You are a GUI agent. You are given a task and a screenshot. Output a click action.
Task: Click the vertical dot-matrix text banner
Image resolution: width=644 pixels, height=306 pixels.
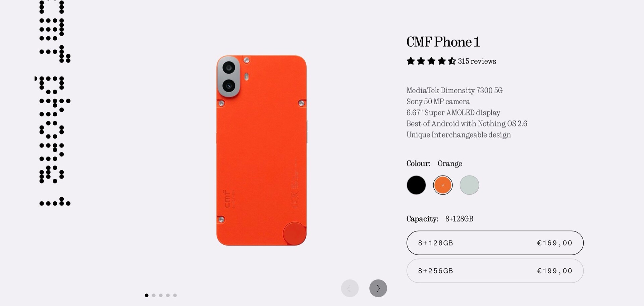coord(54,103)
